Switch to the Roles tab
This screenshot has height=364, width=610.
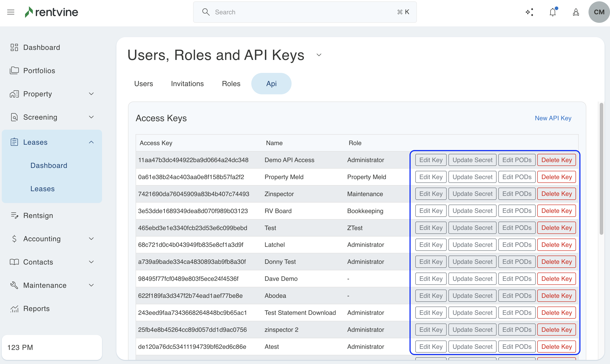(231, 84)
